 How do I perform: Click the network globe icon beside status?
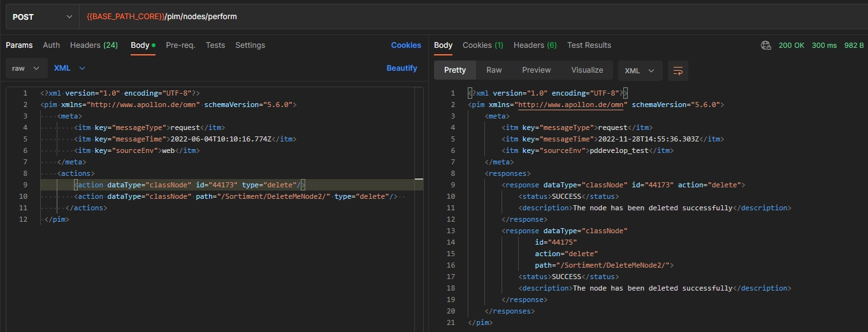click(766, 45)
